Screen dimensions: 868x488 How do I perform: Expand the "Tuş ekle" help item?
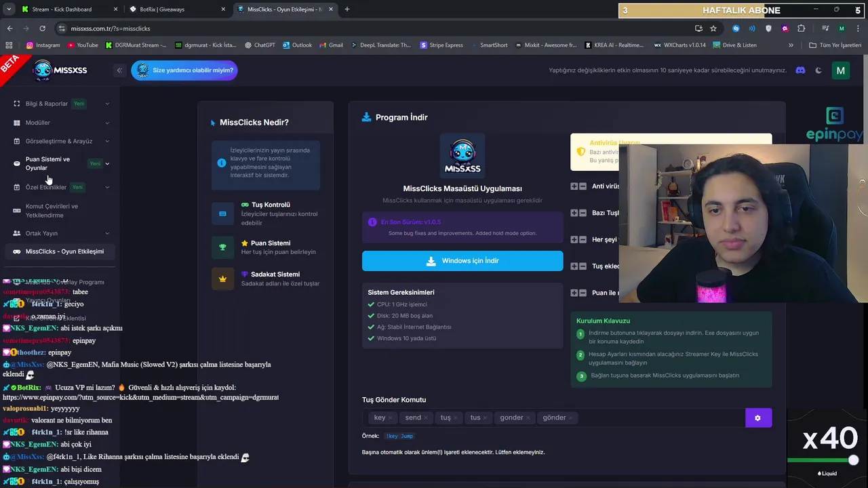click(x=578, y=266)
